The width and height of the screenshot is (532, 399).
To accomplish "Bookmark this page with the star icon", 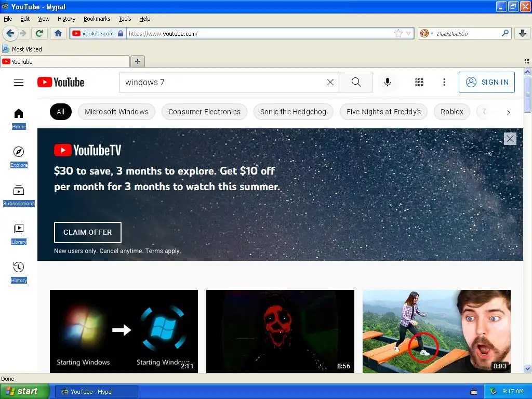I will pos(398,33).
